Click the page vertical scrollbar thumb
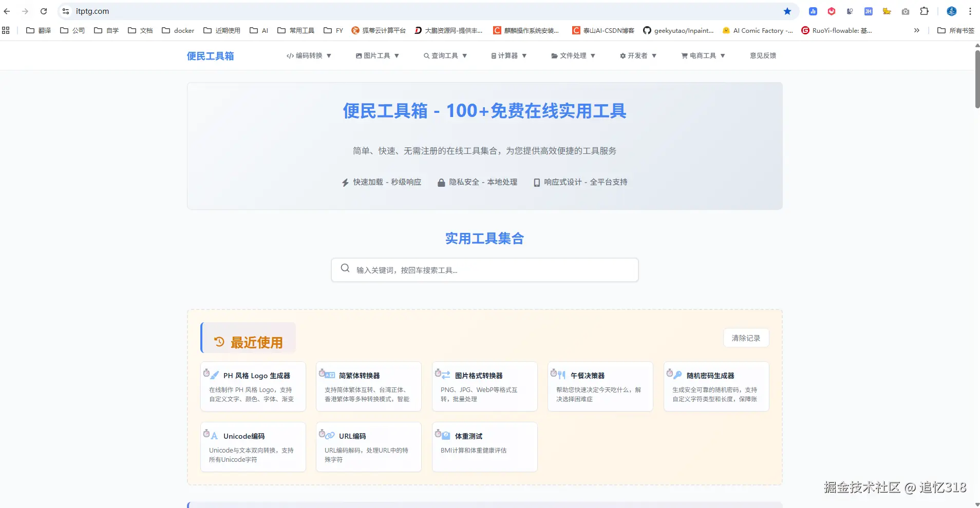Image resolution: width=980 pixels, height=508 pixels. [977, 79]
